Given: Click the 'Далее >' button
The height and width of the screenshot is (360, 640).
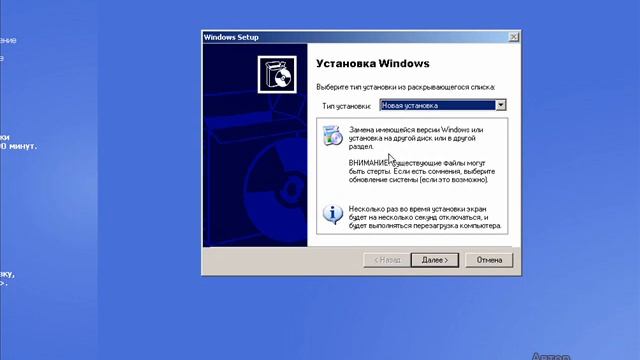Looking at the screenshot, I should [435, 260].
